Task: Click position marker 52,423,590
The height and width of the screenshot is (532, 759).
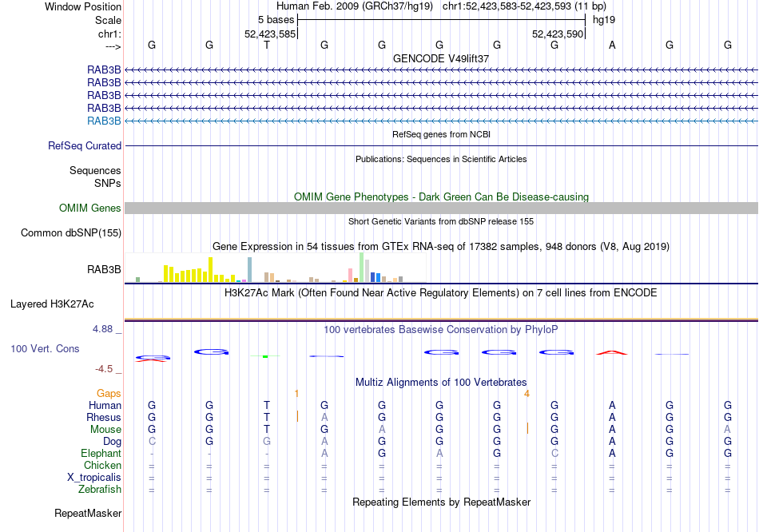Action: [557, 34]
